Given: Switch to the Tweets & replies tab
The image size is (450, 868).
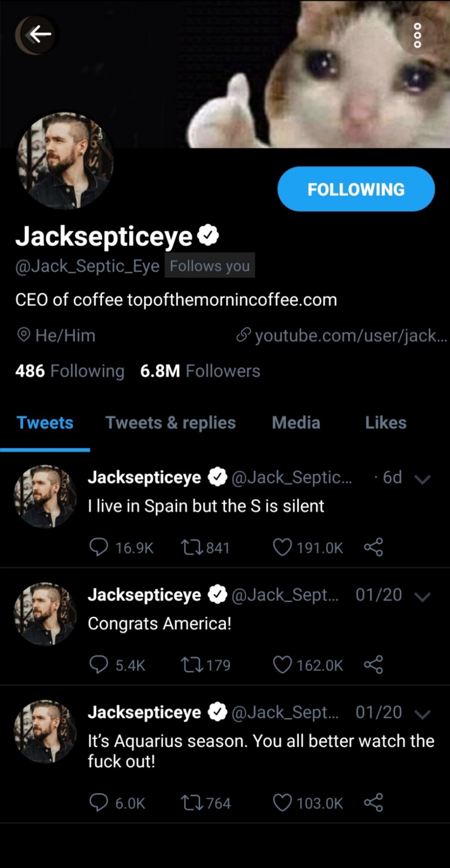Looking at the screenshot, I should 170,423.
